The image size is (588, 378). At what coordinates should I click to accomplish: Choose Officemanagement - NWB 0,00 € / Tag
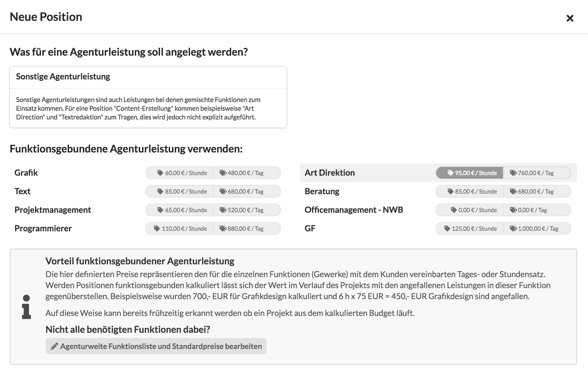(x=537, y=210)
